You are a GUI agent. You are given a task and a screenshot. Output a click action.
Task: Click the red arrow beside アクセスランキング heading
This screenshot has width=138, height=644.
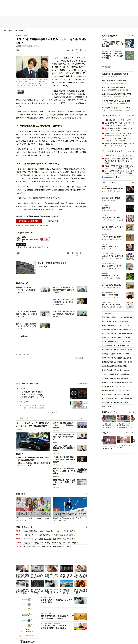click(x=120, y=116)
